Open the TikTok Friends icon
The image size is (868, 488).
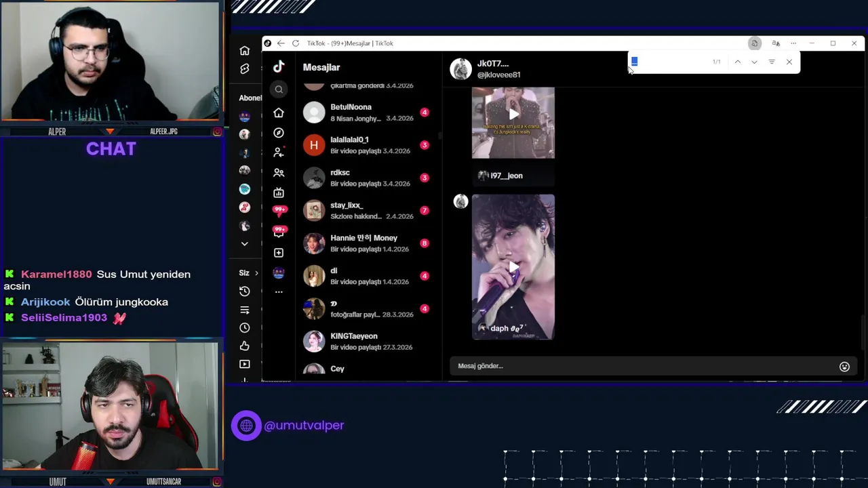[279, 173]
